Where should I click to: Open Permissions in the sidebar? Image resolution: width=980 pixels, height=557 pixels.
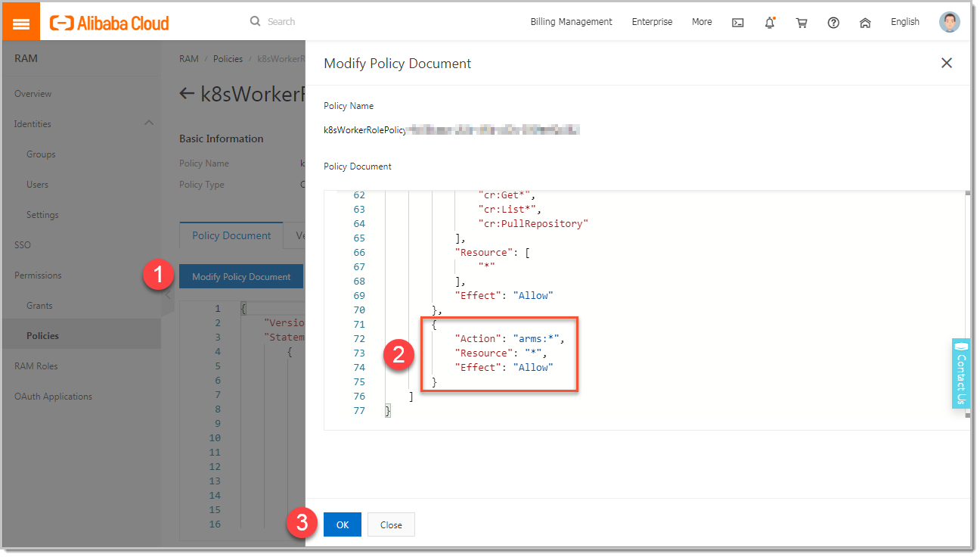pos(38,275)
